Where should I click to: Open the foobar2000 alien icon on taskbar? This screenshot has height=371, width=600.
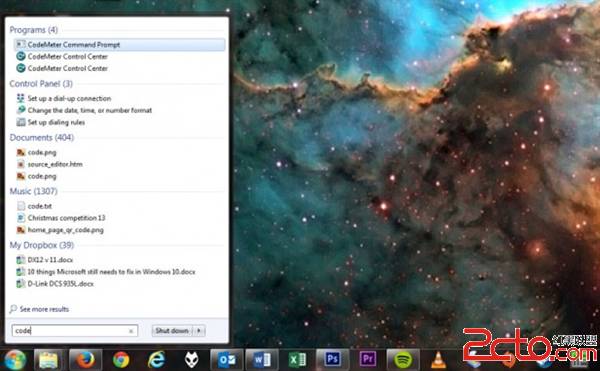pos(192,360)
